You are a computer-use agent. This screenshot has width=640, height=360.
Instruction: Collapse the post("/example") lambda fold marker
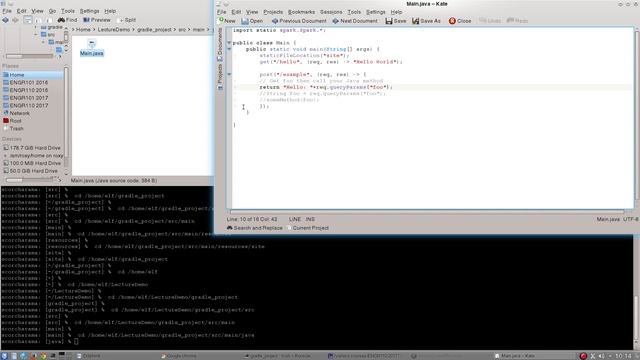(229, 74)
